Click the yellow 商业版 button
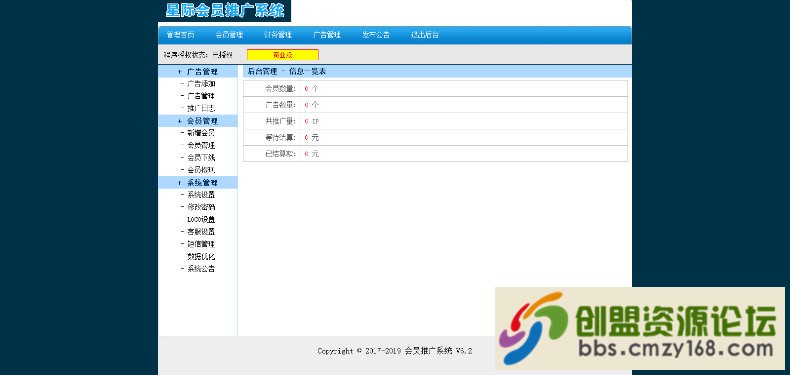Viewport: 790px width, 375px height. tap(283, 54)
